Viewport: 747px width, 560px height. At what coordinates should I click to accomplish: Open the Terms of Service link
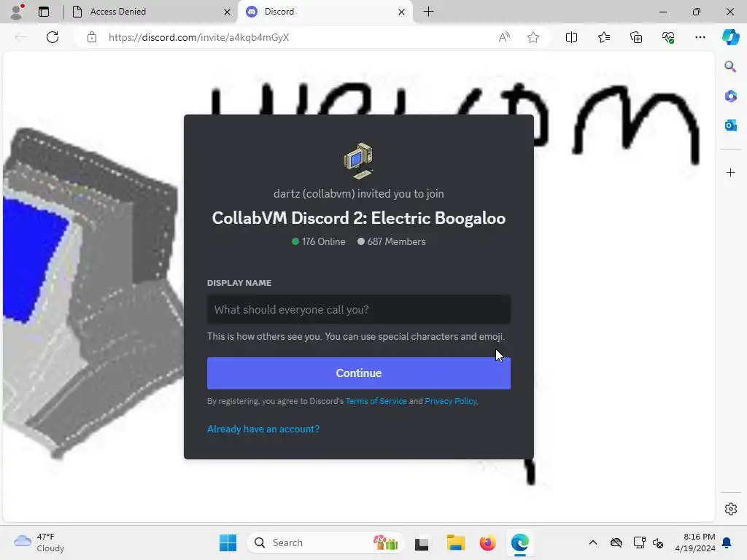click(x=376, y=401)
